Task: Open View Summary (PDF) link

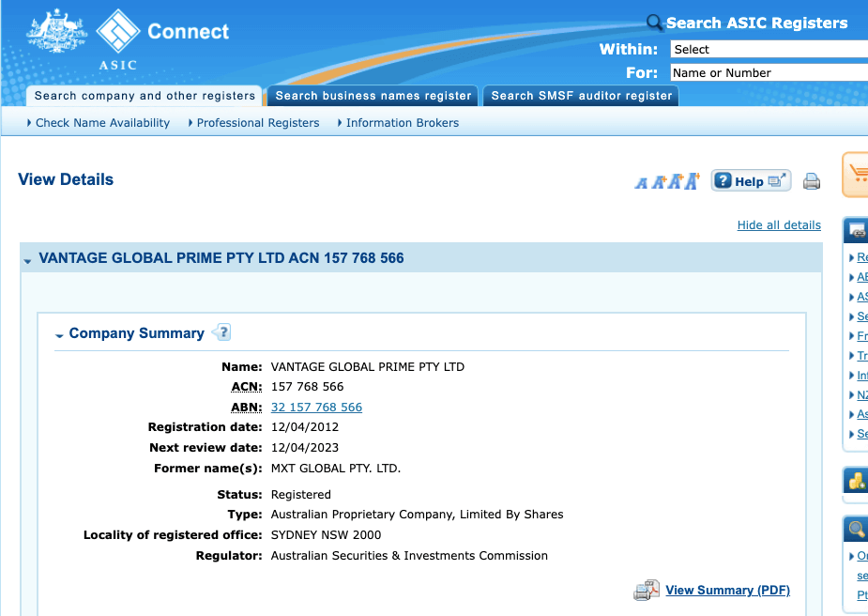Action: [x=727, y=590]
